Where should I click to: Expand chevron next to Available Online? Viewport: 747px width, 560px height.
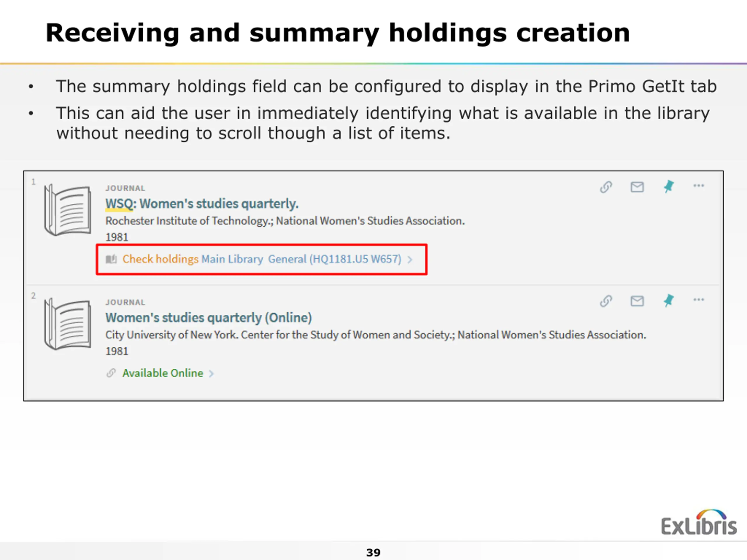coord(211,374)
